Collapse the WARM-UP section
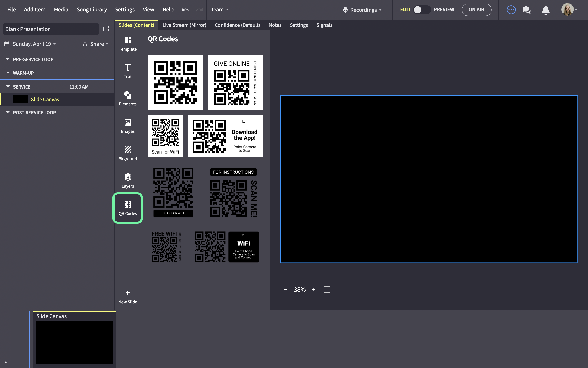The height and width of the screenshot is (368, 588). click(8, 73)
